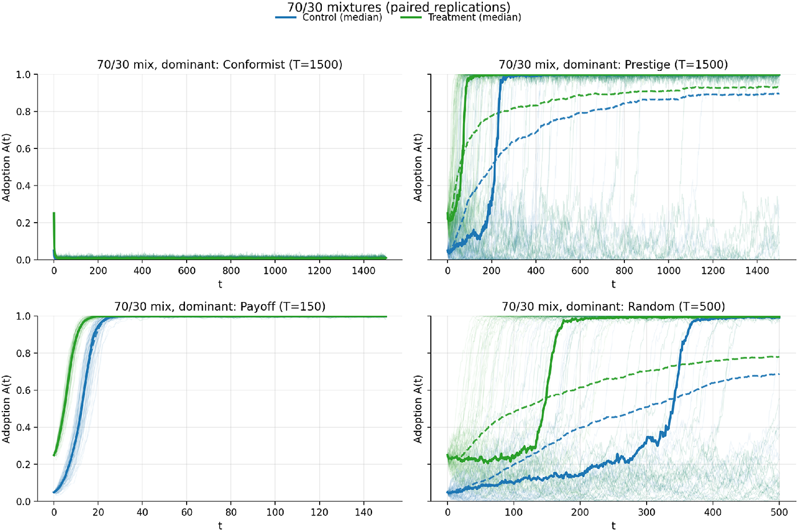Click x-axis tick '20' on the Payoff plot
The height and width of the screenshot is (532, 799).
(x=98, y=512)
